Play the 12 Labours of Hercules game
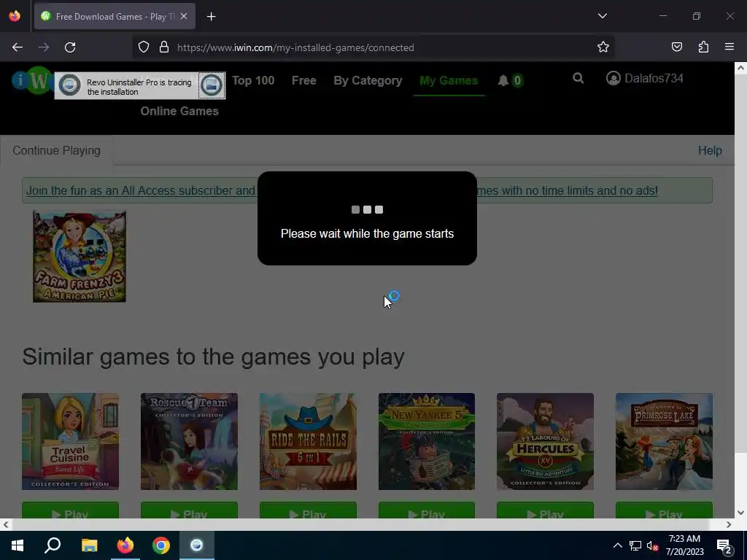Screen dimensions: 747x560 click(x=545, y=510)
